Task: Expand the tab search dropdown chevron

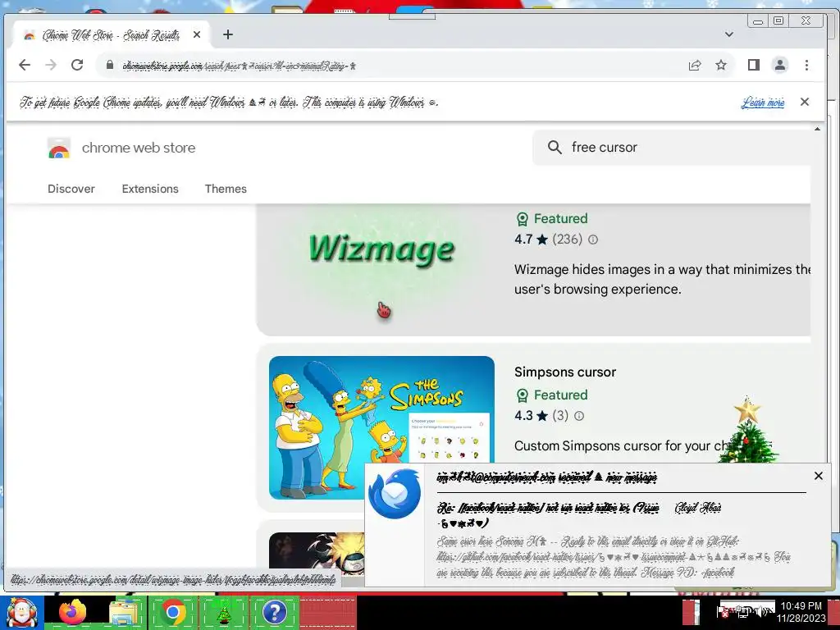Action: click(728, 34)
